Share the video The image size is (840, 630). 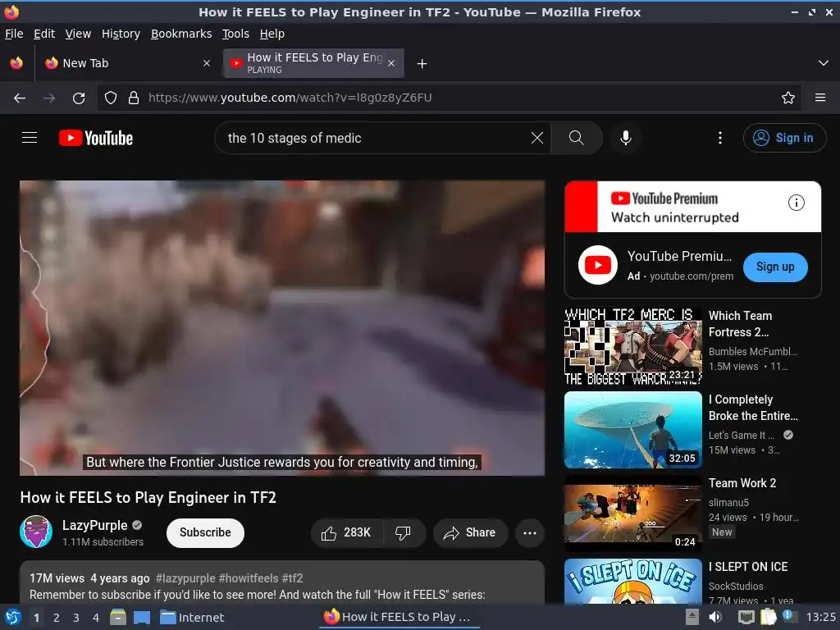(470, 532)
